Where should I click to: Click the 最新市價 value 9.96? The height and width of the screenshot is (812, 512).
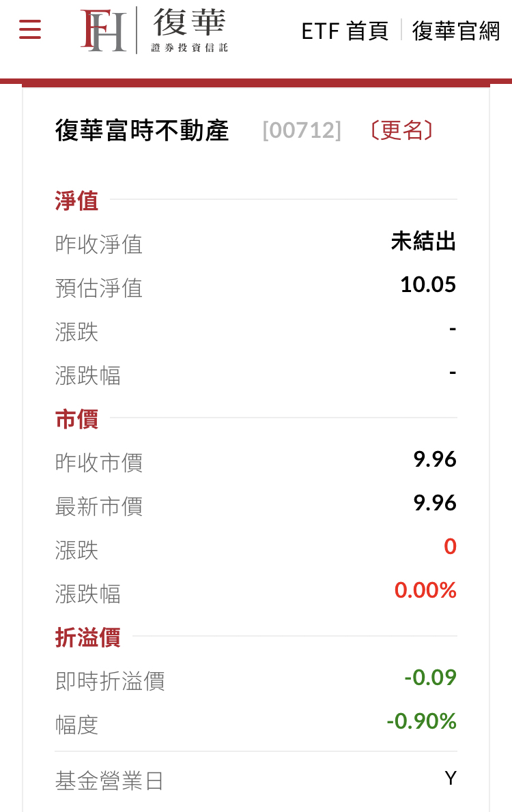[435, 503]
